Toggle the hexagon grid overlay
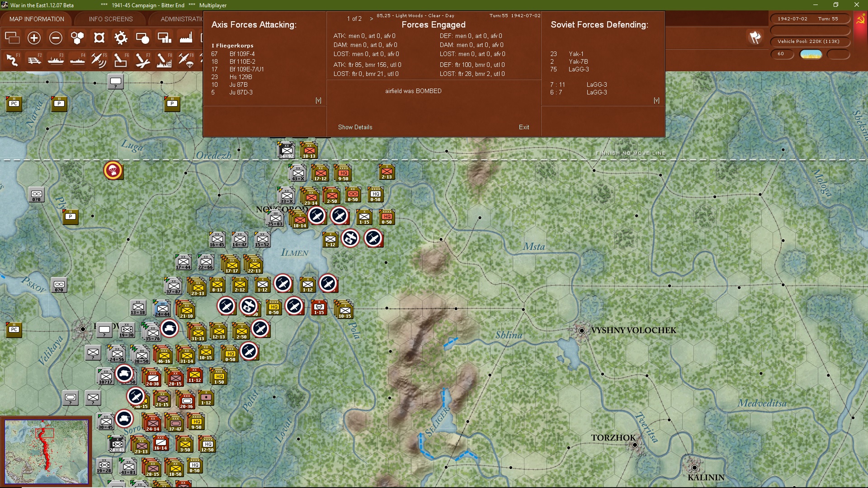 77,38
